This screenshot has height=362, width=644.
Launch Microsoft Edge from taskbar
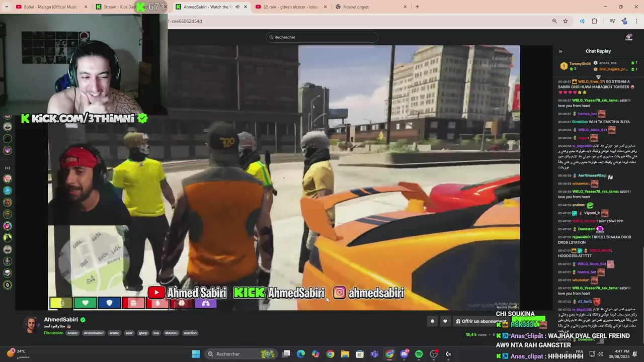(301, 354)
